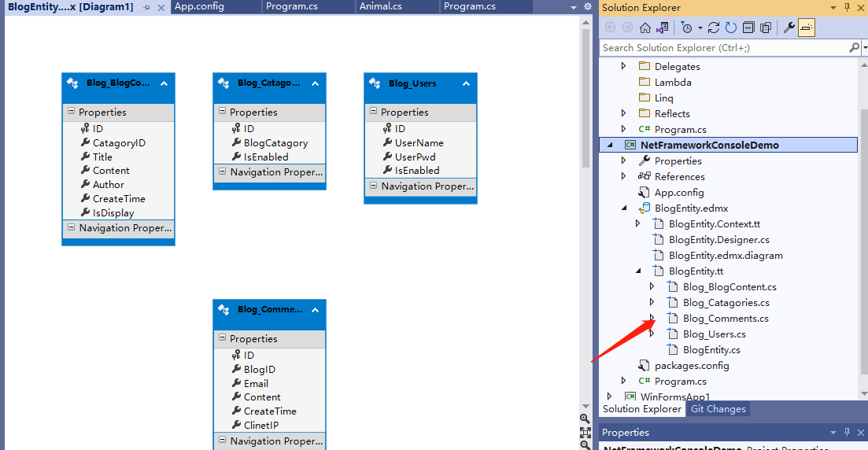Click the diagram vertical scrollbar thumb
This screenshot has height=450, width=868.
click(585, 98)
